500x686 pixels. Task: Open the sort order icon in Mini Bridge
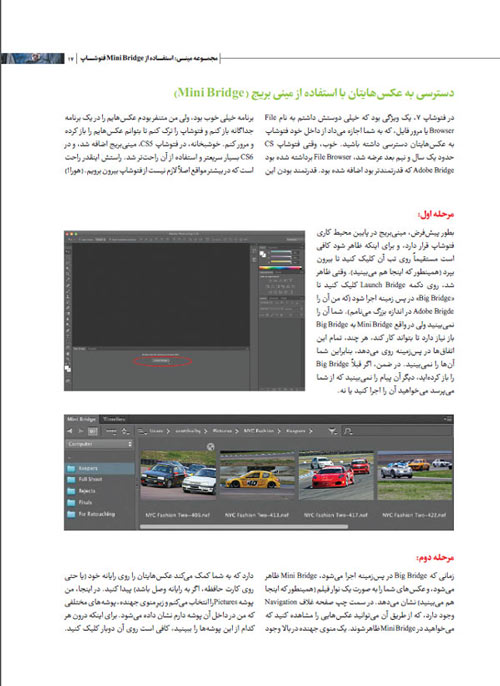coord(126,431)
